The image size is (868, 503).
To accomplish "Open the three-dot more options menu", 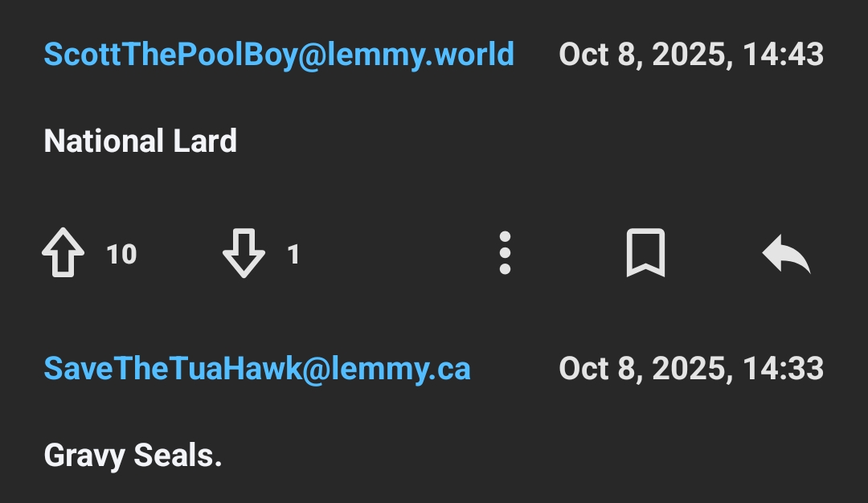I will 505,254.
